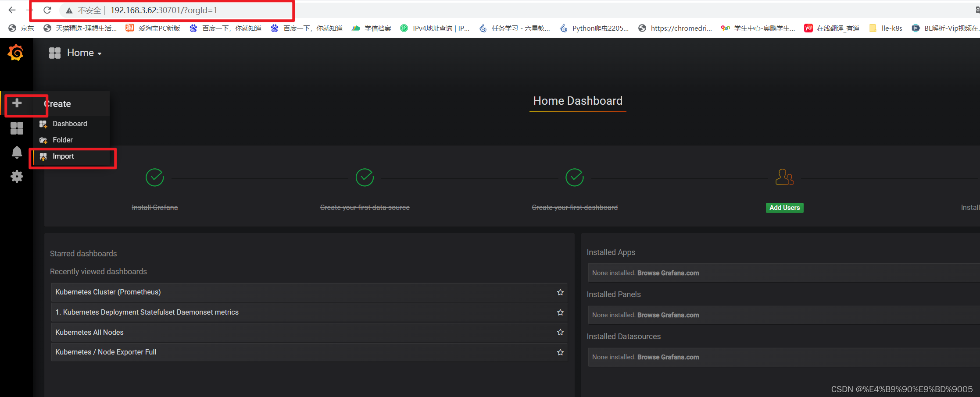
Task: Click the Install Grafana step link
Action: pos(155,207)
